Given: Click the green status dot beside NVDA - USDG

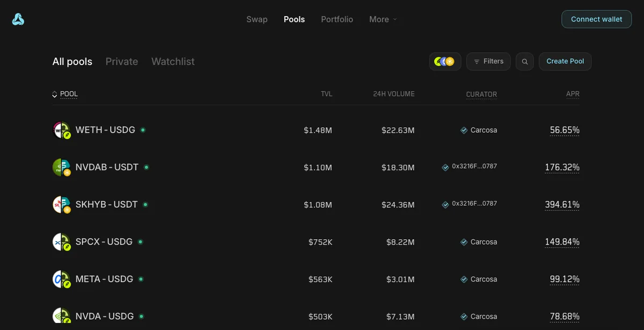Looking at the screenshot, I should (x=141, y=317).
